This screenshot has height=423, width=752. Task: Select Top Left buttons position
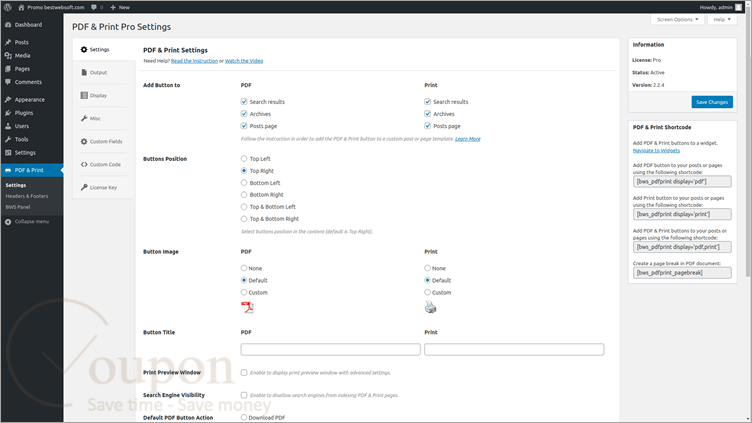(x=244, y=159)
